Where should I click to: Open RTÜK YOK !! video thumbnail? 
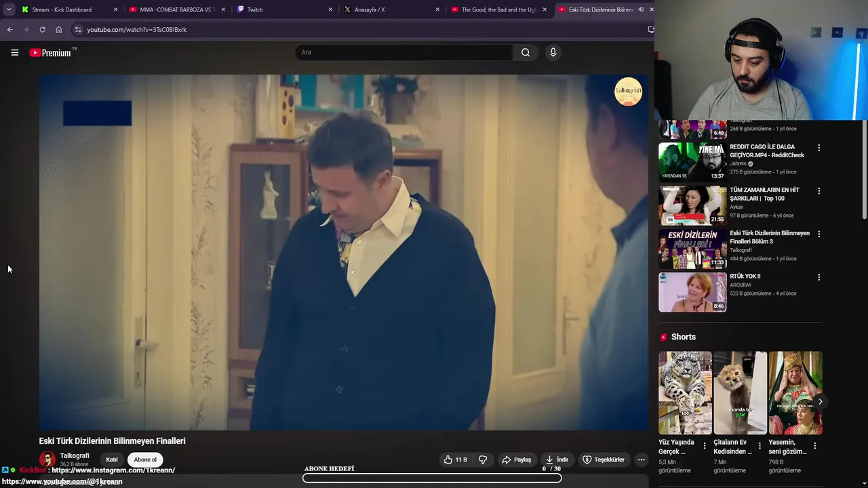tap(692, 292)
